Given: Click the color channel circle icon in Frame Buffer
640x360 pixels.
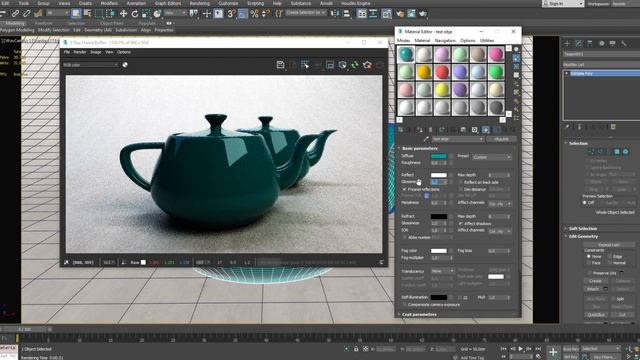Looking at the screenshot, I should 125,64.
